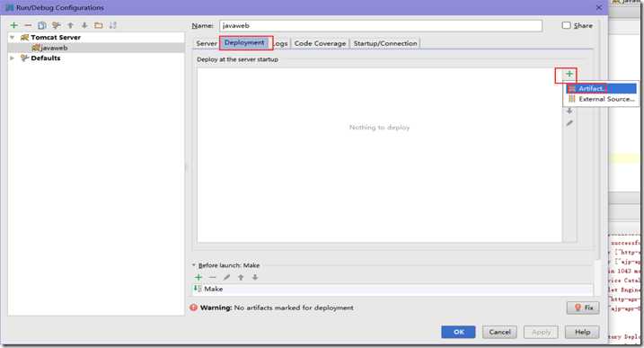Move configuration down in left toolbar
The width and height of the screenshot is (644, 348).
[x=84, y=25]
